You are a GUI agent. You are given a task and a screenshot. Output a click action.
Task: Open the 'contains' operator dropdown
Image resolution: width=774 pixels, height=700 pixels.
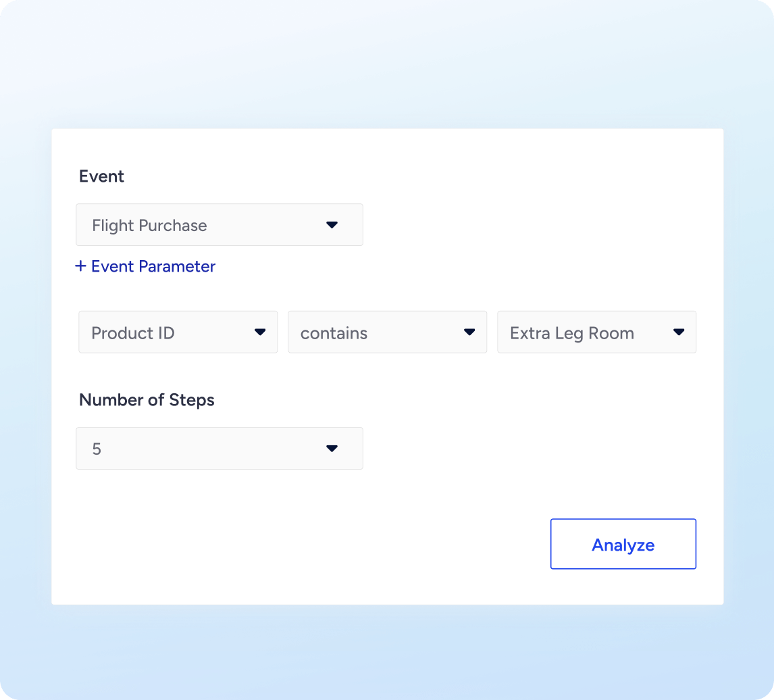coord(387,332)
